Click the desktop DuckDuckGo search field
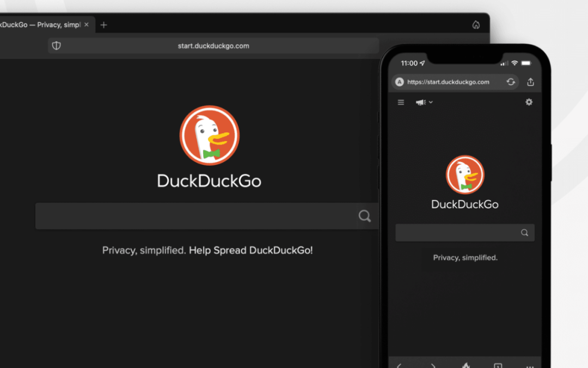The image size is (588, 368). click(x=207, y=216)
